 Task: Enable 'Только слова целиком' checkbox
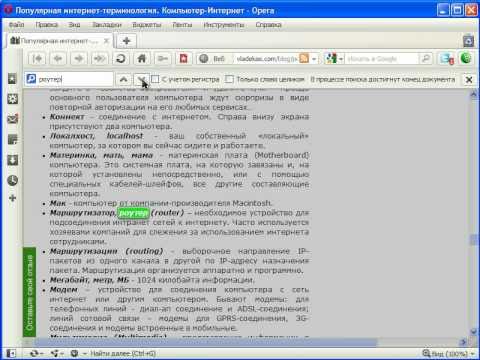[x=229, y=79]
